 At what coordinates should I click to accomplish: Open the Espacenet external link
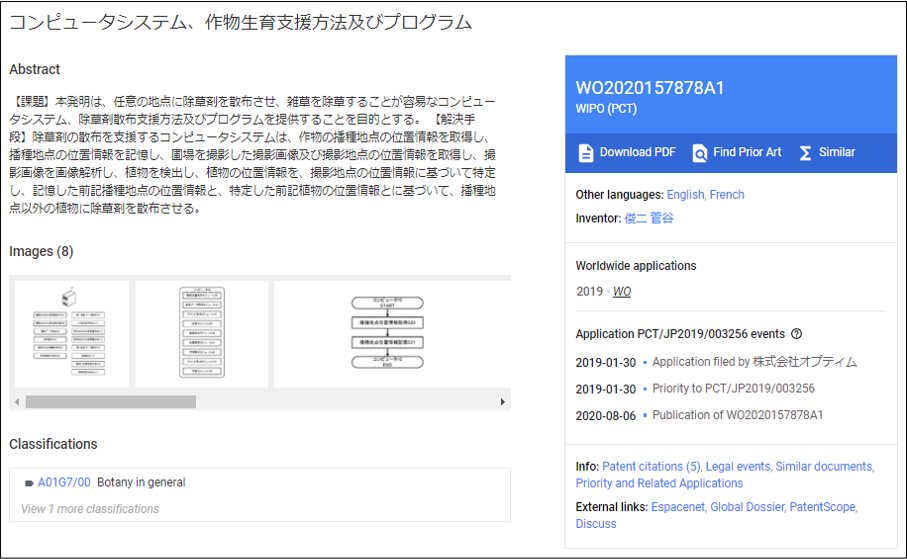click(678, 507)
